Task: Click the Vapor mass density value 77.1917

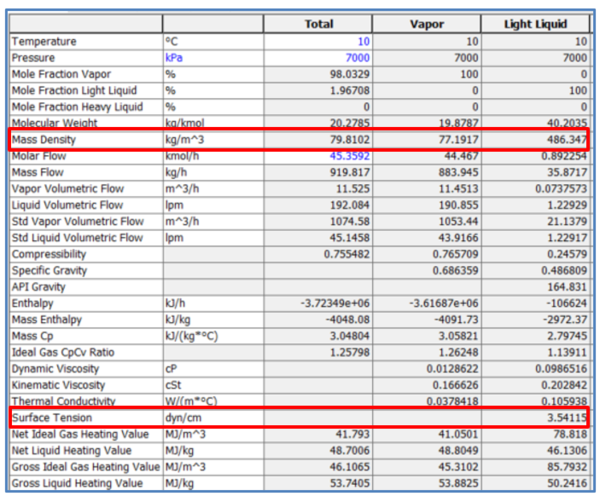Action: tap(427, 140)
